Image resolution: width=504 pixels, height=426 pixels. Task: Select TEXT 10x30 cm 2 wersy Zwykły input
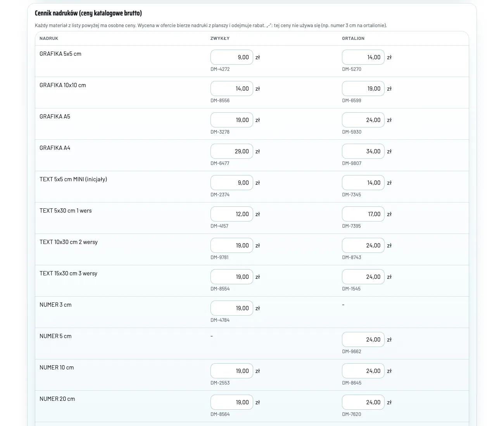point(232,246)
